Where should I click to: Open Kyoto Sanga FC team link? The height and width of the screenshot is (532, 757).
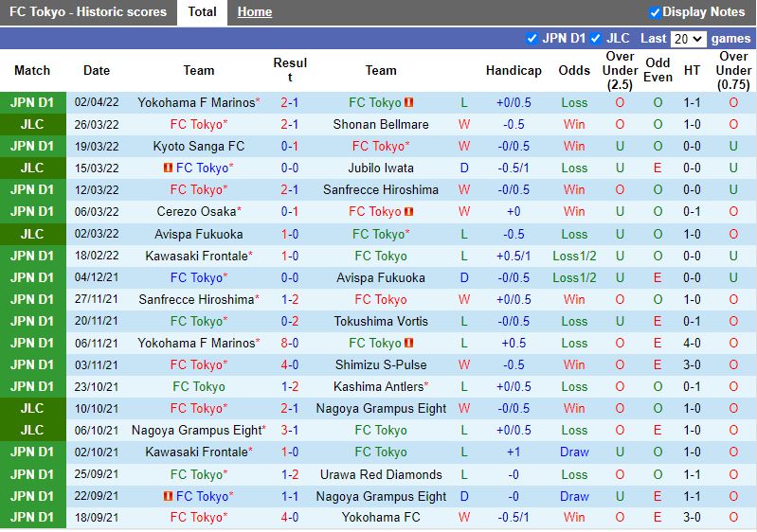coord(198,146)
